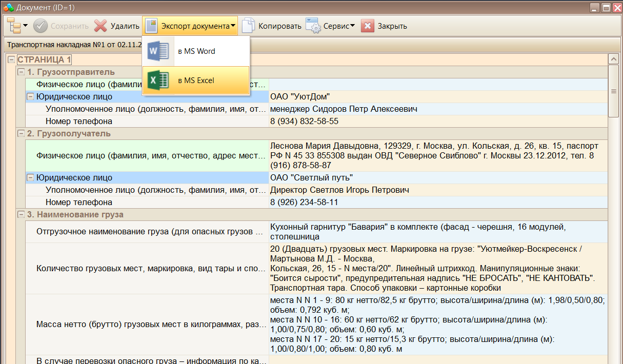
Task: Click the Service gear icon
Action: pos(313,26)
